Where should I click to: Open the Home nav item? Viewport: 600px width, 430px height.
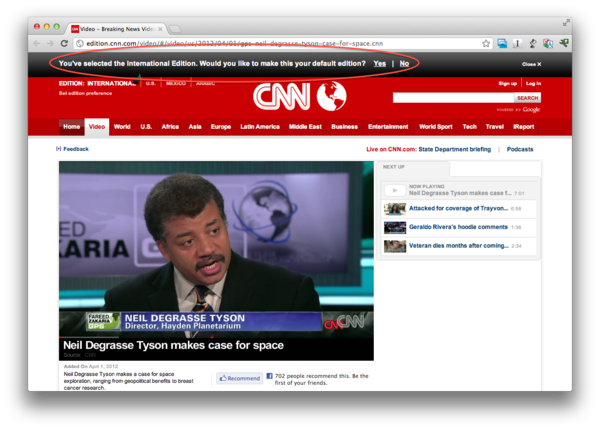click(x=72, y=127)
